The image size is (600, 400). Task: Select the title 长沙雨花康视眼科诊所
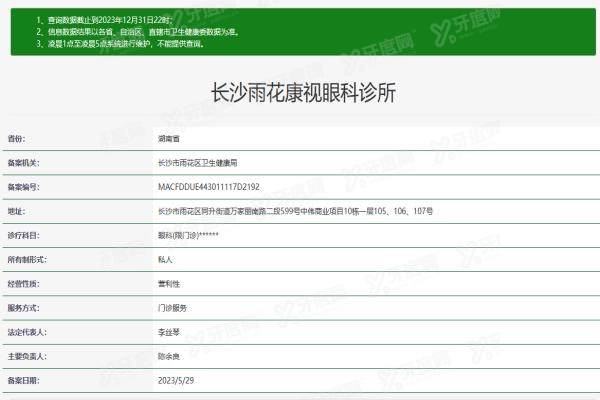coord(303,92)
